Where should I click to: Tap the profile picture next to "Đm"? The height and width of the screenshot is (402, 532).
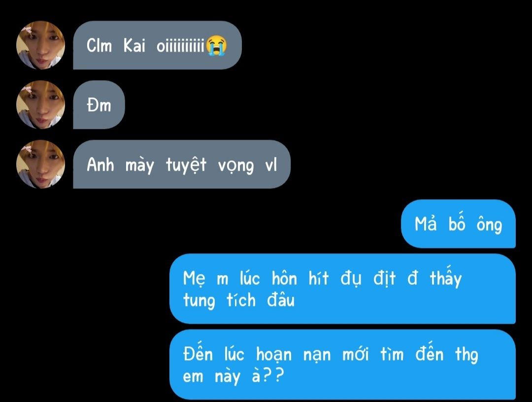click(x=41, y=105)
